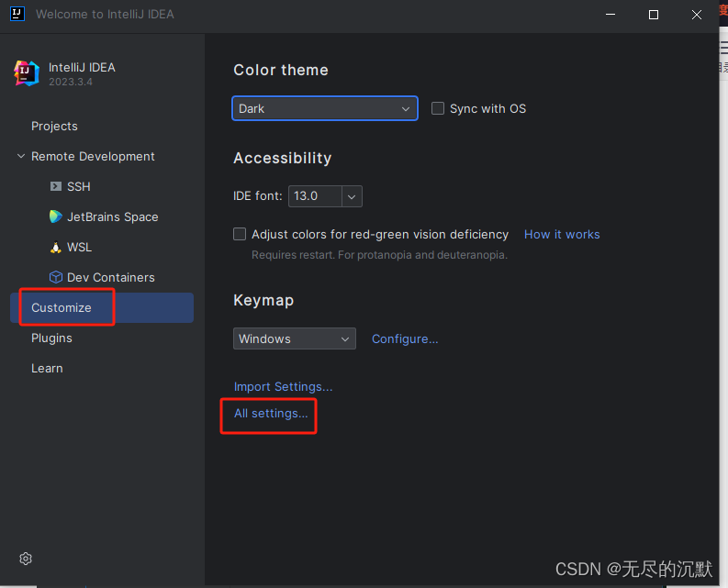Select JetBrains Space entry
Screen dimensions: 728x588
pos(112,216)
